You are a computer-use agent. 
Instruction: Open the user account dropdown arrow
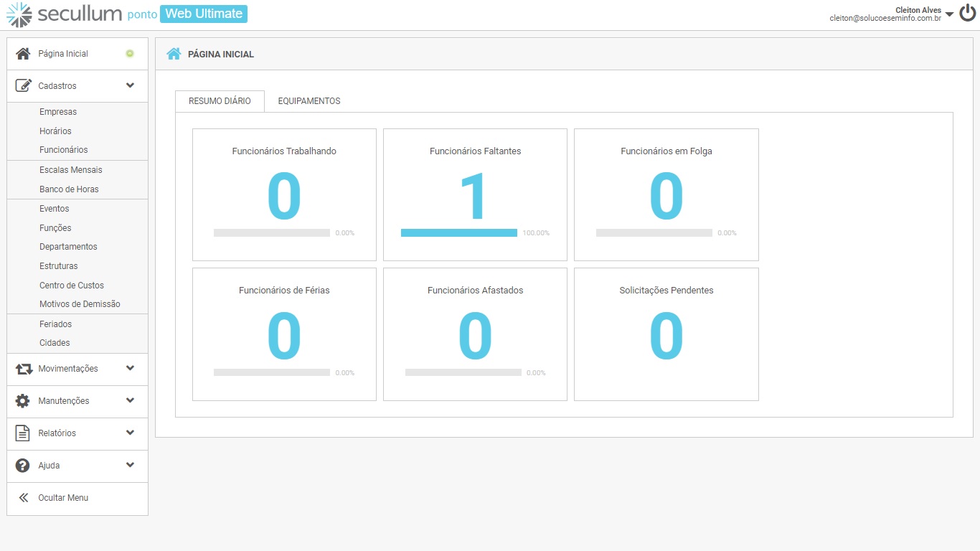(x=949, y=15)
